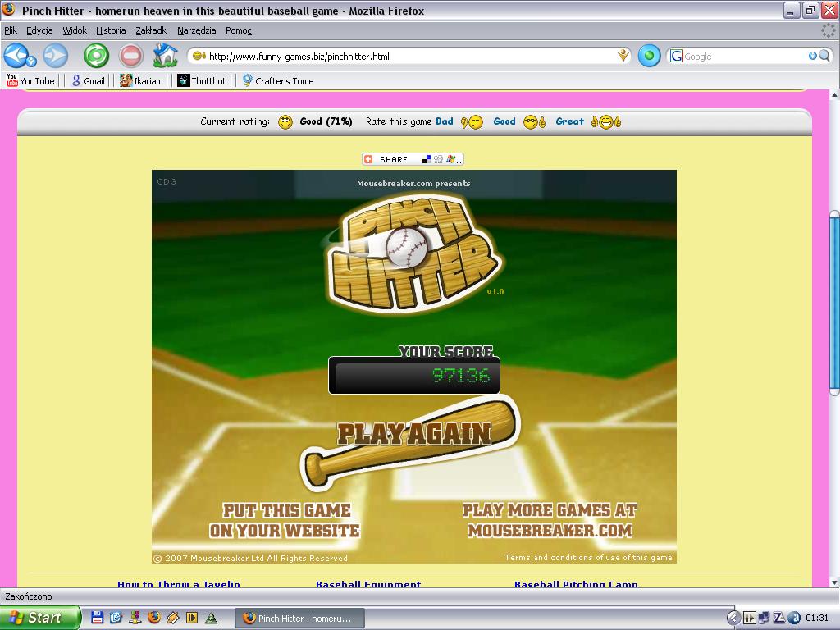Rate this game as Bad
Screen dimensions: 840x630
[444, 121]
